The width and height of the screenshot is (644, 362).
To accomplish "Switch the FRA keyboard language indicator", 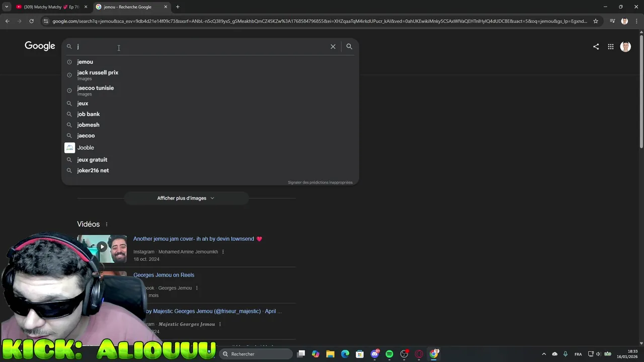I will pos(578,354).
